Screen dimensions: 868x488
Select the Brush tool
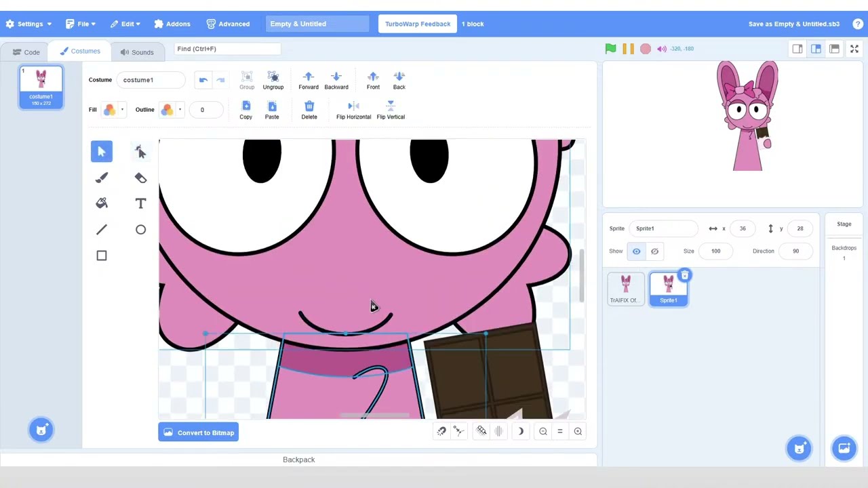102,178
